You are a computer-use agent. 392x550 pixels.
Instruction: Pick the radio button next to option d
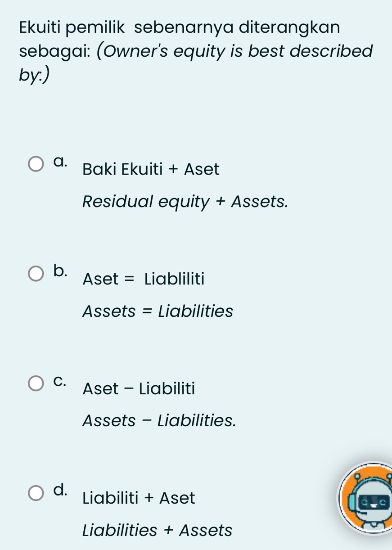pyautogui.click(x=36, y=493)
